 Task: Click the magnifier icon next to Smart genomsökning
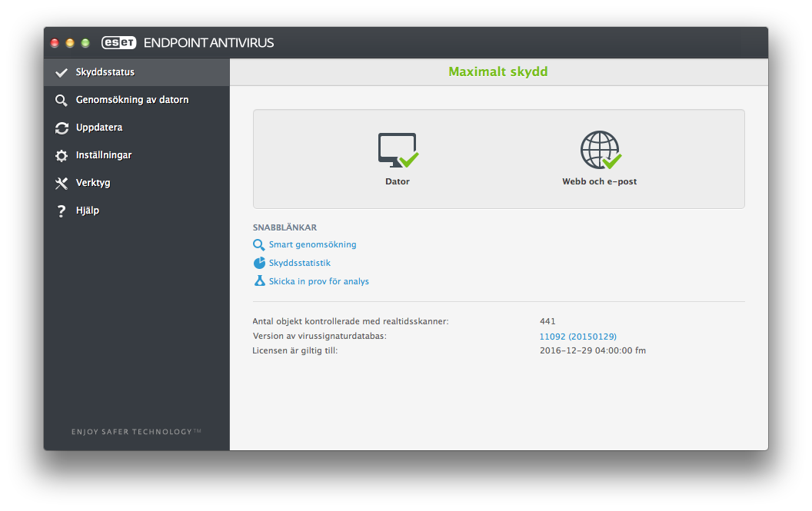pyautogui.click(x=259, y=244)
